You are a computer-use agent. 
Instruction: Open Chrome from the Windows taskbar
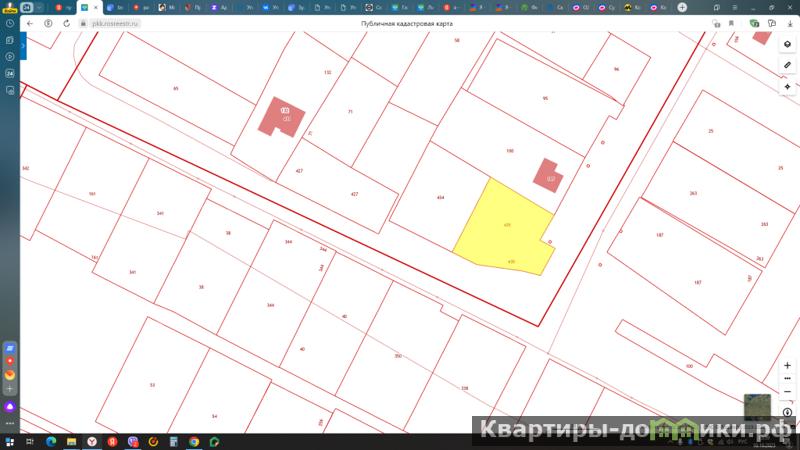coord(194,441)
